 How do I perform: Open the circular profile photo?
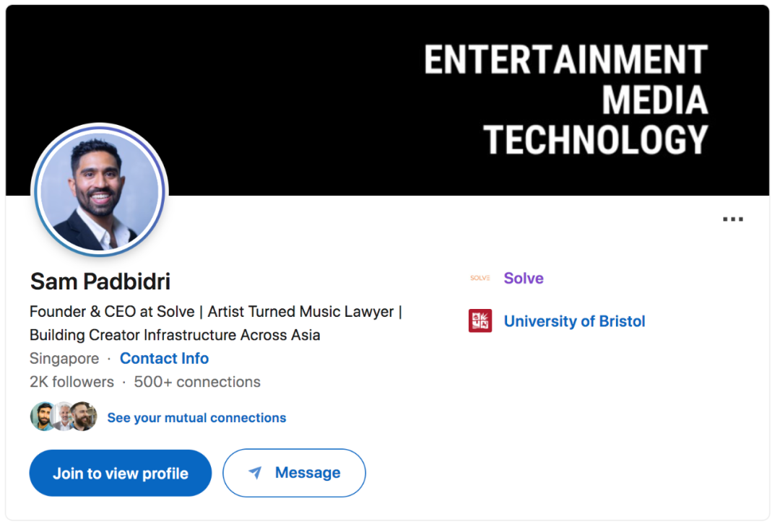coord(100,190)
